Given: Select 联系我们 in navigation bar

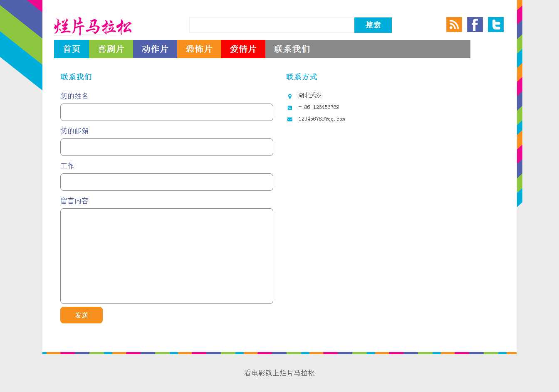Looking at the screenshot, I should (292, 49).
